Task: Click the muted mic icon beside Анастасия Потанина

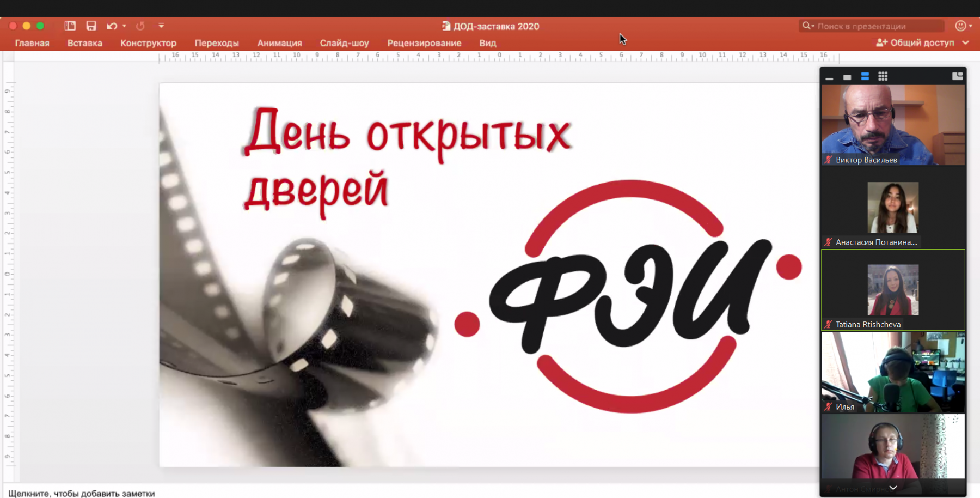Action: click(x=829, y=242)
